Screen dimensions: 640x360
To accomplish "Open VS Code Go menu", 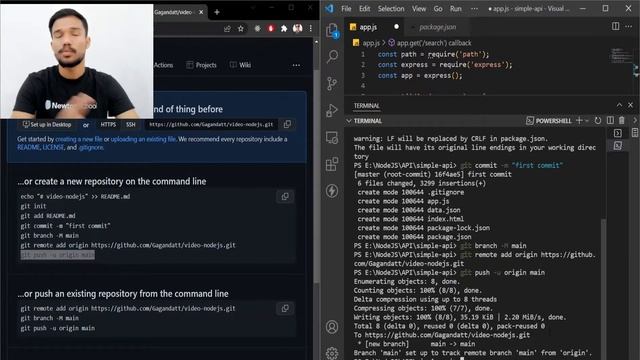I will point(438,9).
